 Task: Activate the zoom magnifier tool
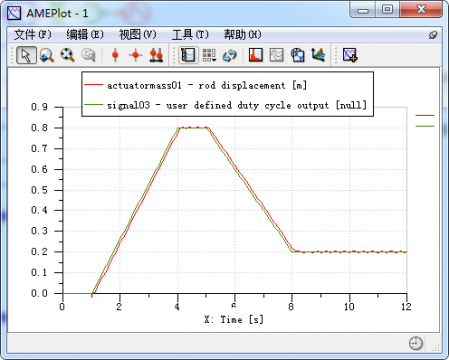pyautogui.click(x=47, y=55)
